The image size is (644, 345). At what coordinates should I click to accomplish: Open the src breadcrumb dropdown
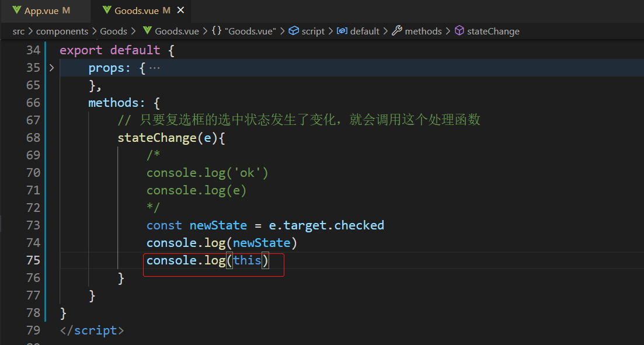pos(18,31)
